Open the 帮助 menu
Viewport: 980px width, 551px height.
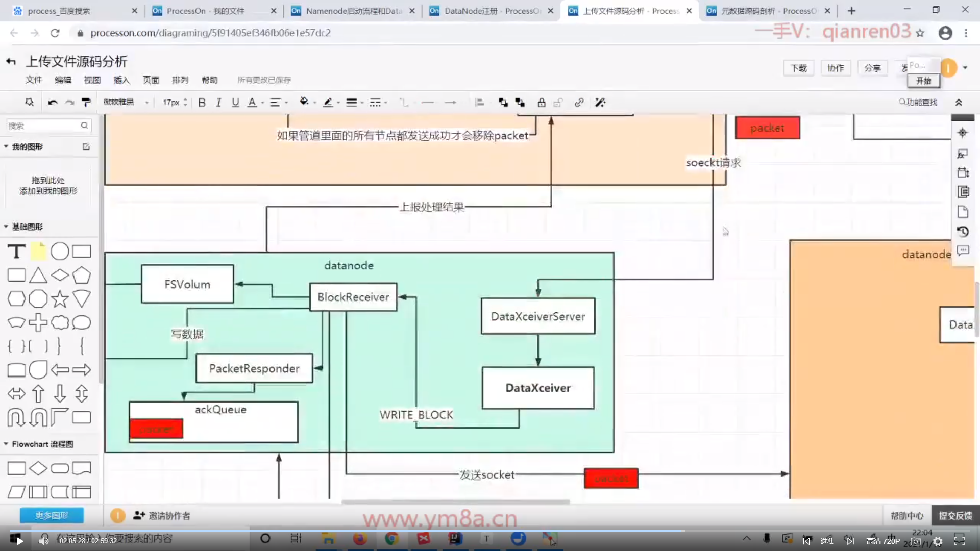tap(210, 80)
